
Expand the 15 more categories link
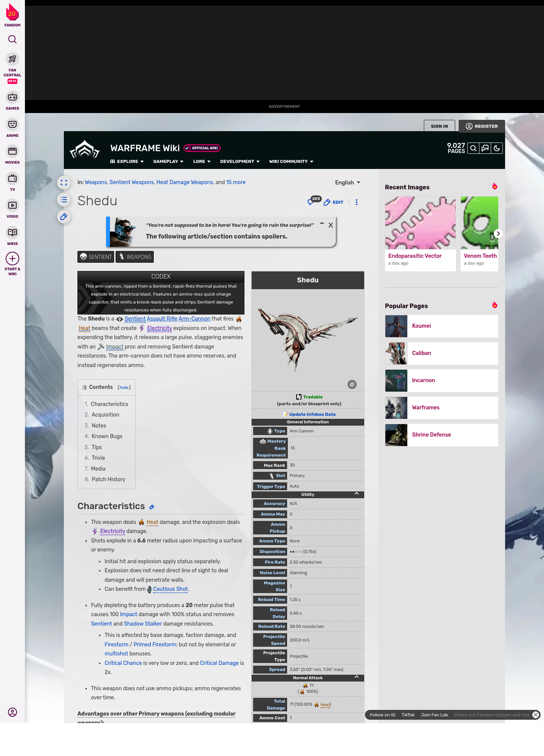coord(236,182)
